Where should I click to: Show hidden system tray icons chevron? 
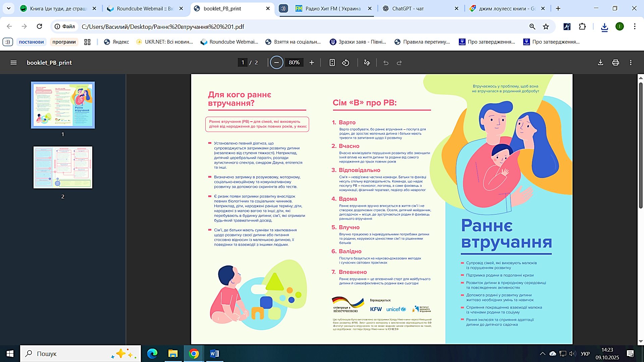[x=542, y=354]
